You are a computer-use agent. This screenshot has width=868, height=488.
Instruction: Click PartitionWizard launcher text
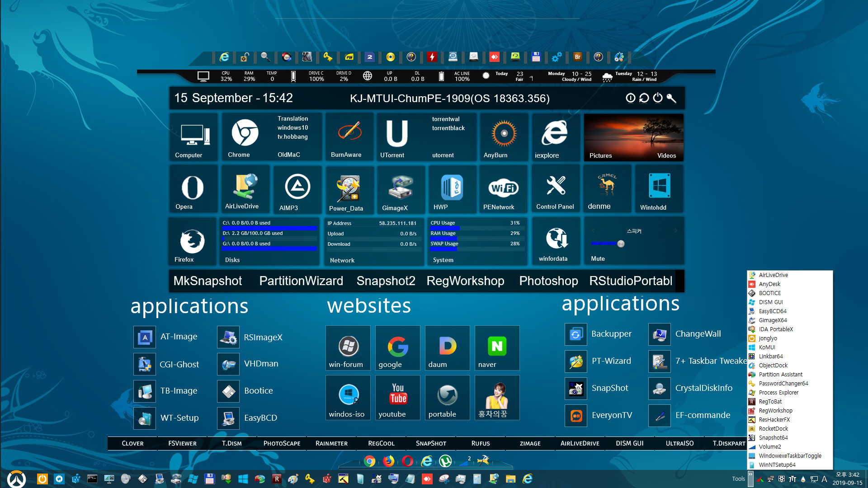(301, 281)
